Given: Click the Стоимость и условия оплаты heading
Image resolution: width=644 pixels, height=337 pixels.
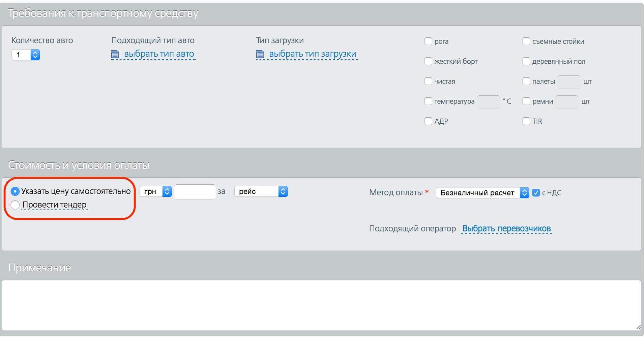Looking at the screenshot, I should coord(79,165).
